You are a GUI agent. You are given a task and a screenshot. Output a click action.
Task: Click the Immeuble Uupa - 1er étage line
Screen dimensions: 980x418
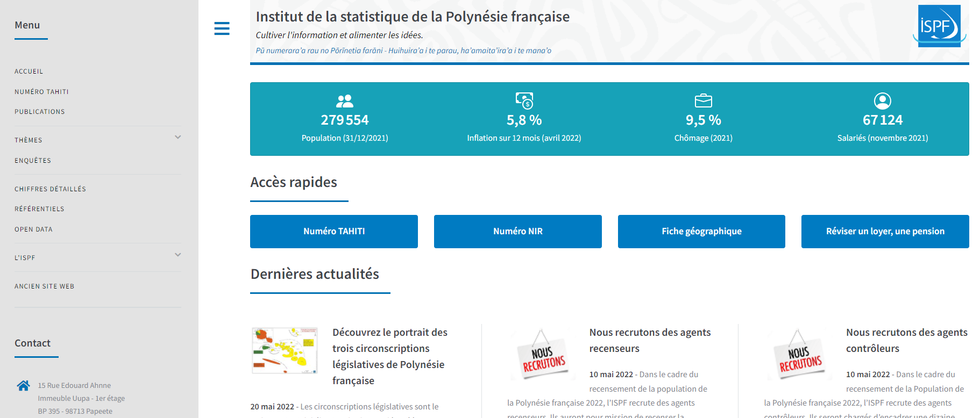pos(81,398)
